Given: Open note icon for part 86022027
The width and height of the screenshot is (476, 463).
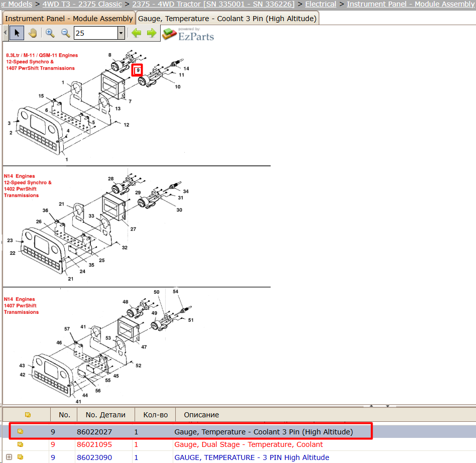Looking at the screenshot, I should (x=21, y=431).
